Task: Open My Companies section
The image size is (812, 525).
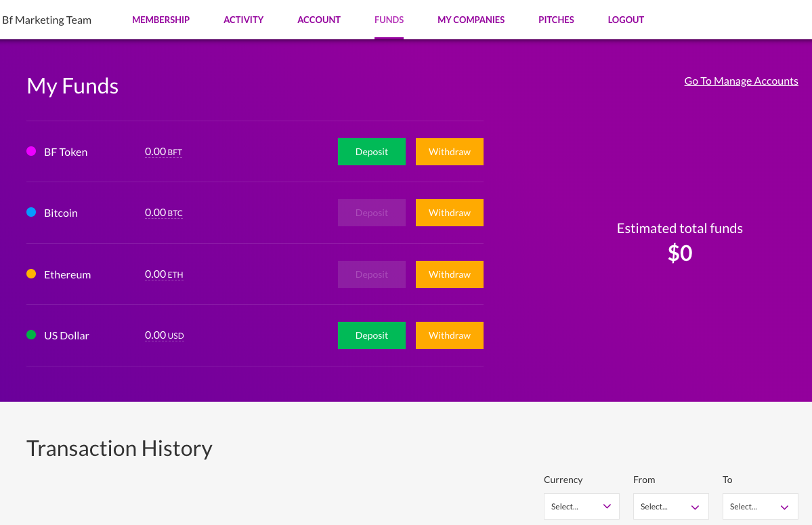Action: coord(471,20)
